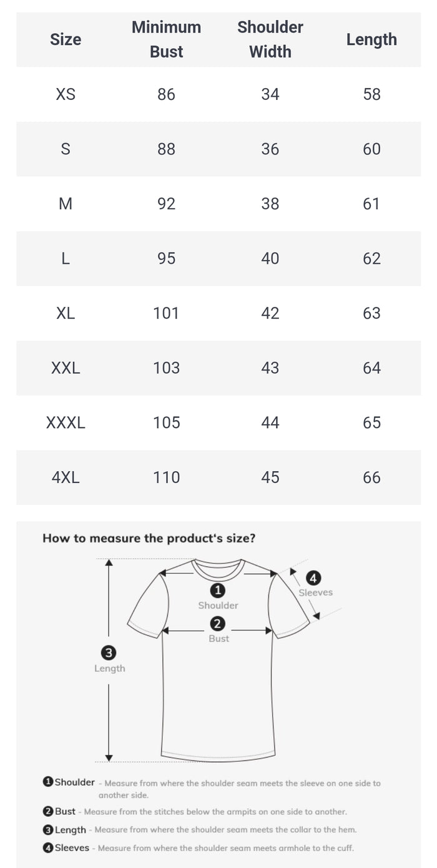437x868 pixels.
Task: Click the t-shirt outline illustration
Action: tap(219, 659)
